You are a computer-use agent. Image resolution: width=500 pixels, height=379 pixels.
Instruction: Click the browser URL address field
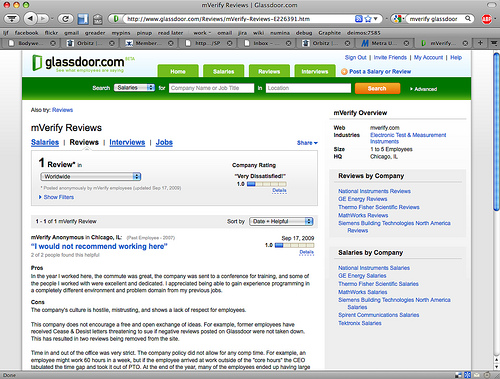click(238, 19)
